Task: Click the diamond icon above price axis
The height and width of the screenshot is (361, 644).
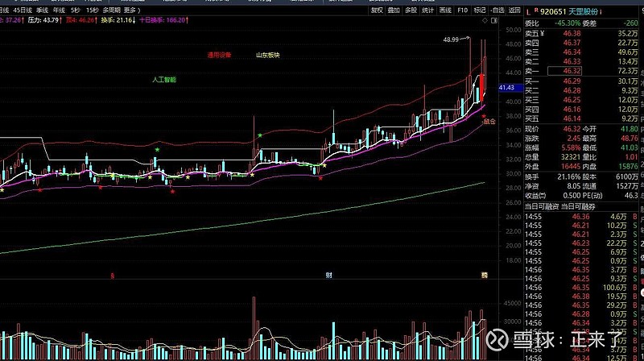Action: [485, 20]
